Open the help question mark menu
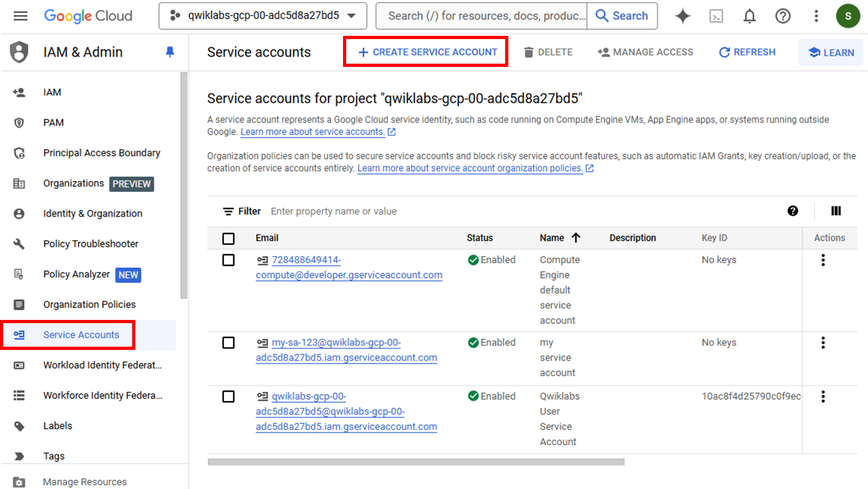Screen dimensions: 868x489 [782, 16]
